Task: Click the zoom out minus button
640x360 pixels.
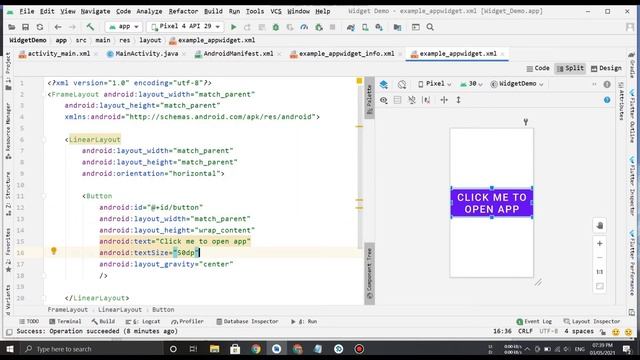Action: (x=600, y=258)
